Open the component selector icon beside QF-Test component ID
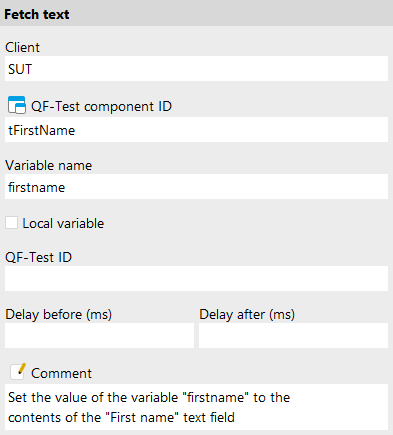Viewport: 393px width, 435px height. point(17,105)
